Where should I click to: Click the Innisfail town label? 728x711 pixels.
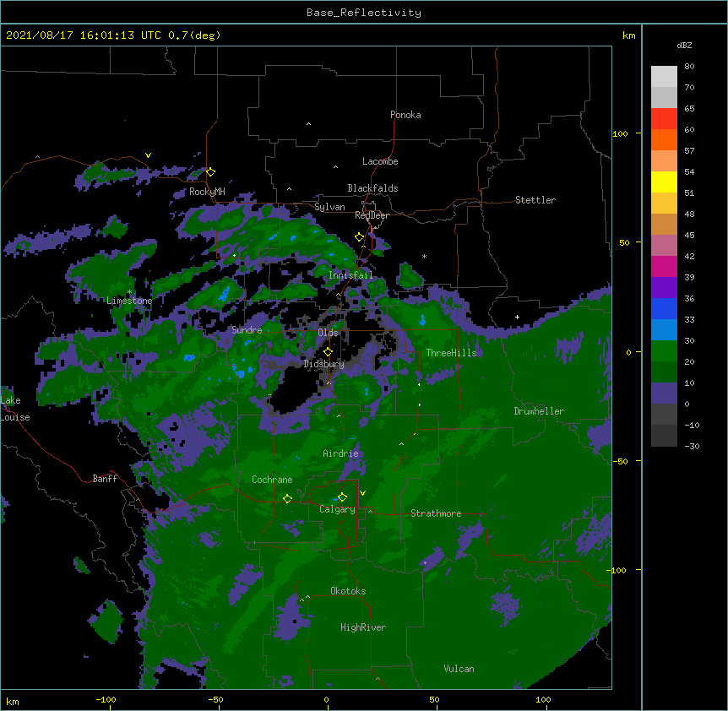pyautogui.click(x=350, y=275)
